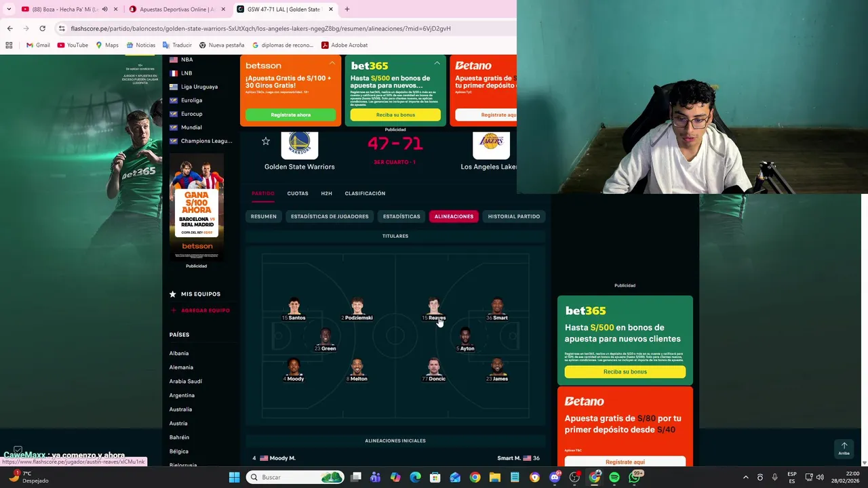Switch to the Clasificación tab
Image resolution: width=868 pixels, height=488 pixels.
point(365,193)
